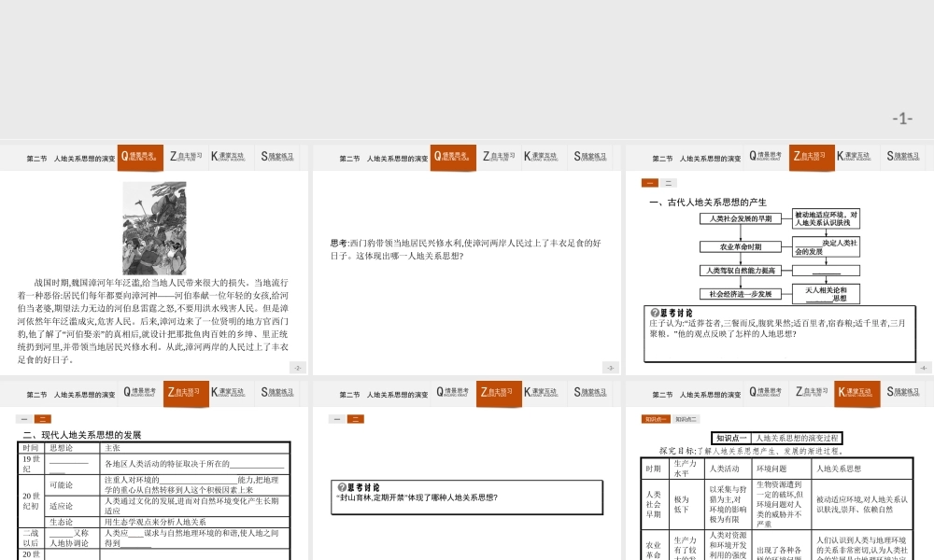Click the highlighted Z 自主预习 icon on top-right slide

click(x=812, y=157)
